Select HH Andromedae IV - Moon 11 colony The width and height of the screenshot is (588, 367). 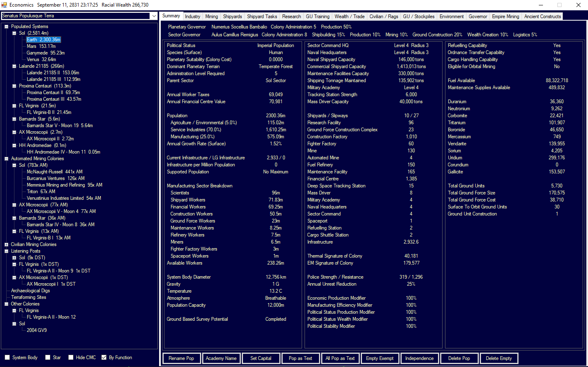64,152
